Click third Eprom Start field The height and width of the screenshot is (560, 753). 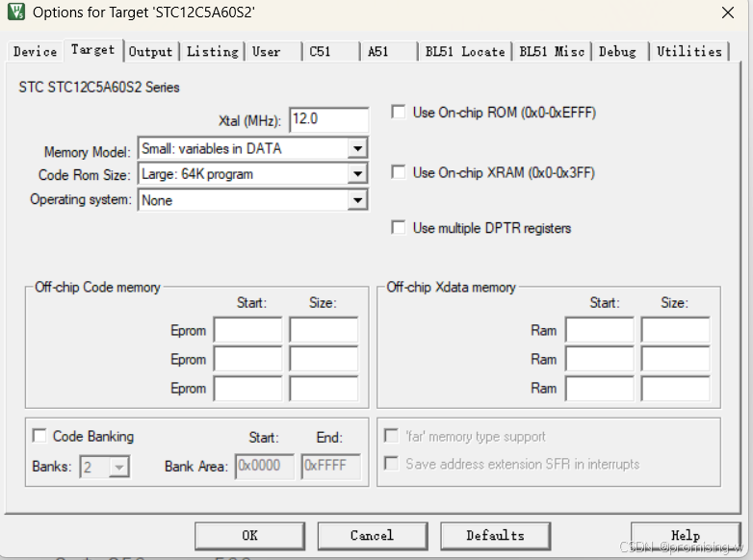248,388
